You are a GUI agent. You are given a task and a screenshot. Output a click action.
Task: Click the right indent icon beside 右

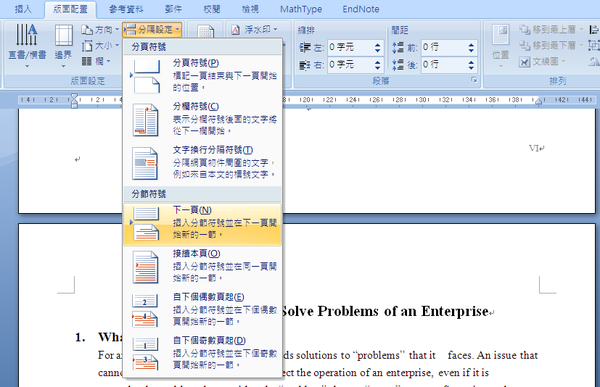[x=305, y=65]
